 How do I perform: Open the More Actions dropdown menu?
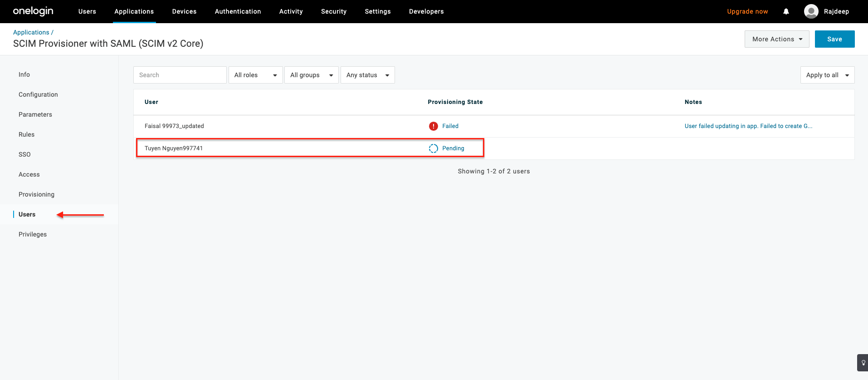click(x=776, y=39)
